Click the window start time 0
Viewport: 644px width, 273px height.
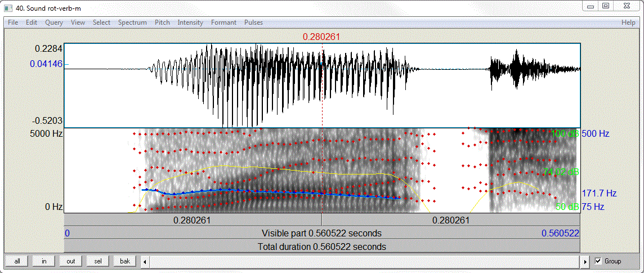68,233
